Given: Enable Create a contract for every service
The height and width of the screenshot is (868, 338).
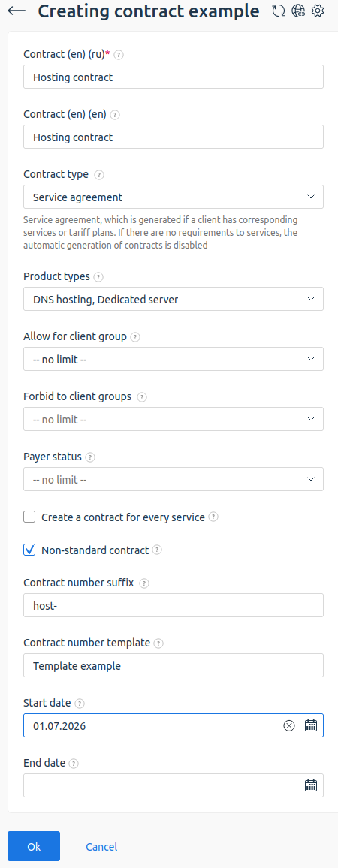Looking at the screenshot, I should (x=29, y=517).
